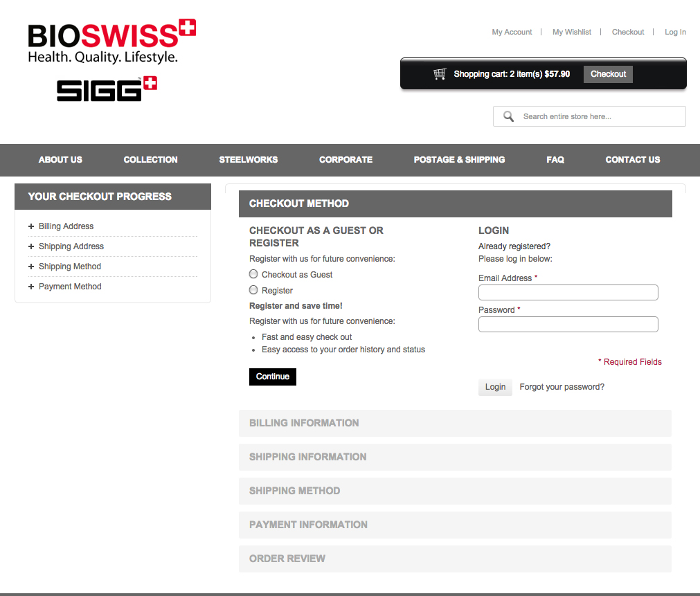Go to Postage & Shipping page
Screen dimensions: 700x596
[459, 160]
